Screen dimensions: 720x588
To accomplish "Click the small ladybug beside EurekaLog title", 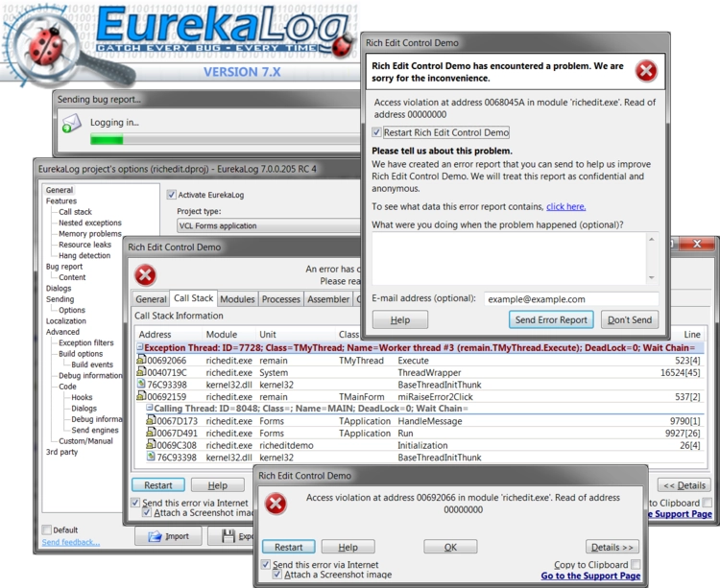I will tap(341, 46).
